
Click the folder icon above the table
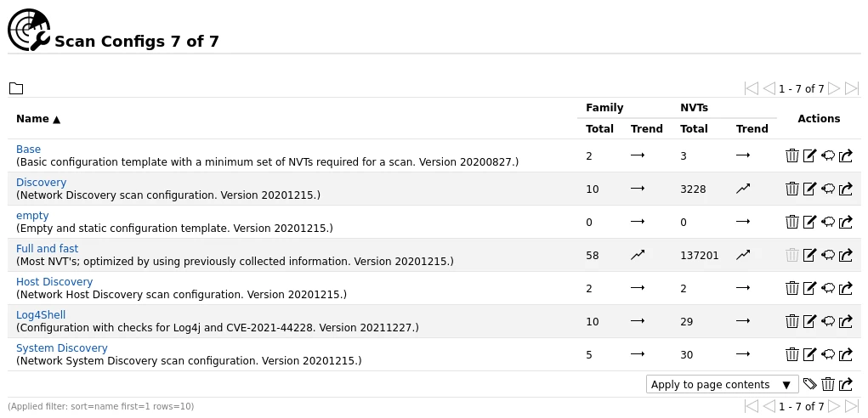point(16,88)
